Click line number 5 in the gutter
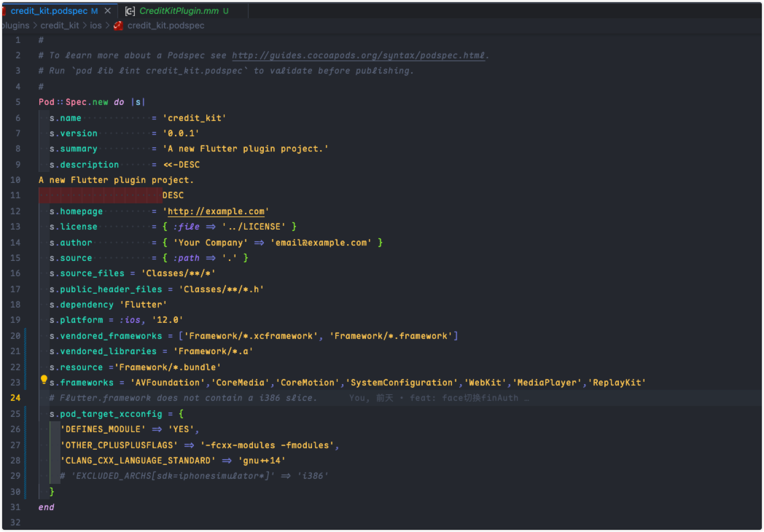 click(x=18, y=102)
